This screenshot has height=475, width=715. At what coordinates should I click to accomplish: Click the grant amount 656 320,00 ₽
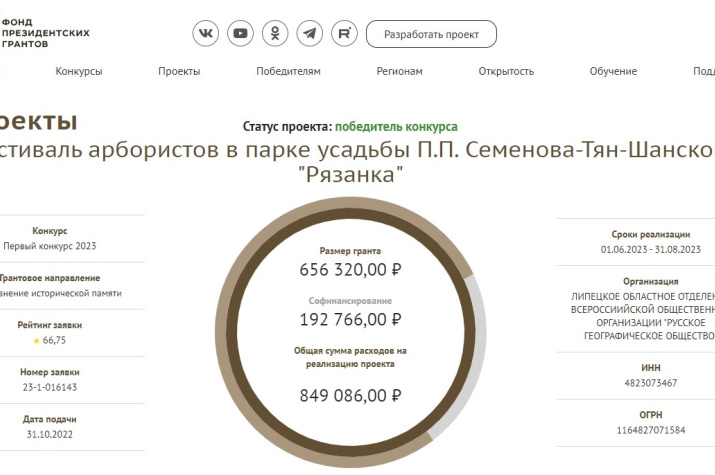point(350,270)
